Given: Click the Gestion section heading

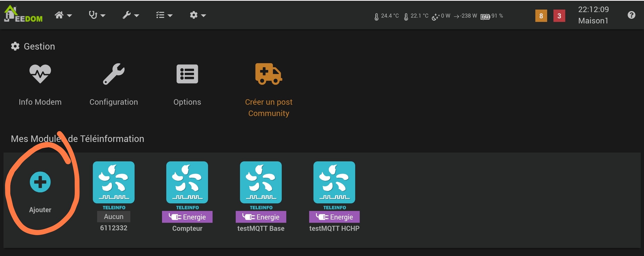Looking at the screenshot, I should pyautogui.click(x=39, y=46).
